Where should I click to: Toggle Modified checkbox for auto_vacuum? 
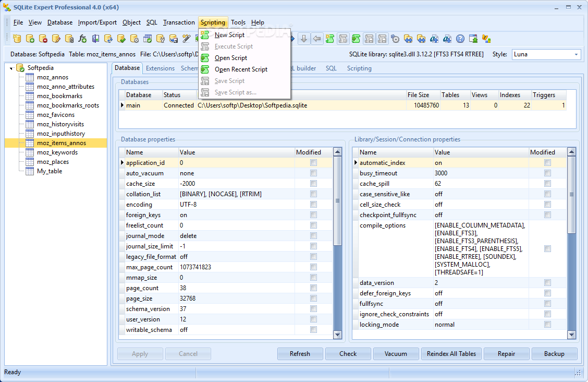click(x=313, y=173)
